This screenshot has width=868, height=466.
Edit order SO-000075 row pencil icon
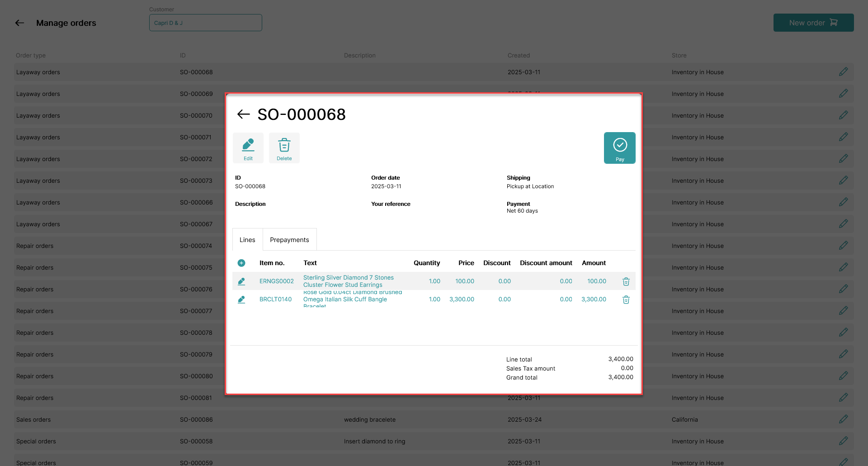(844, 267)
